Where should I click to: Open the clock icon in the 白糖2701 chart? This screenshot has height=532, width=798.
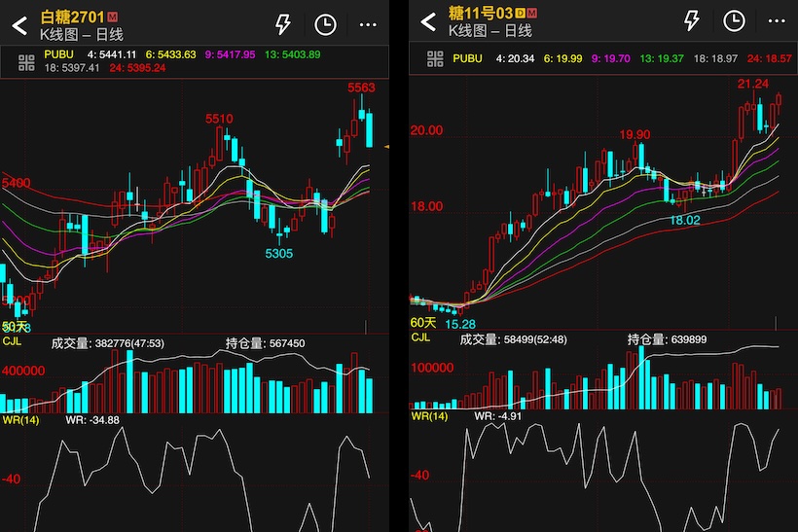325,24
